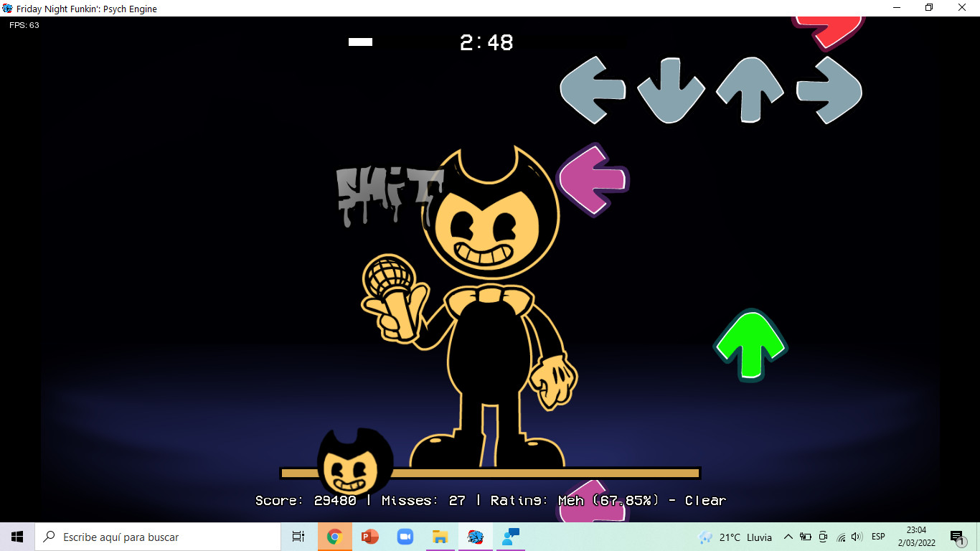Viewport: 980px width, 551px height.
Task: Click the 2:48 song timer
Action: 486,42
